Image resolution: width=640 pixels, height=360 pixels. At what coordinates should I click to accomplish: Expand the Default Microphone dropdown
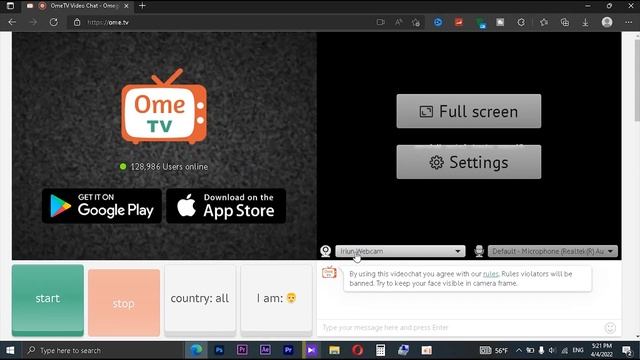553,251
